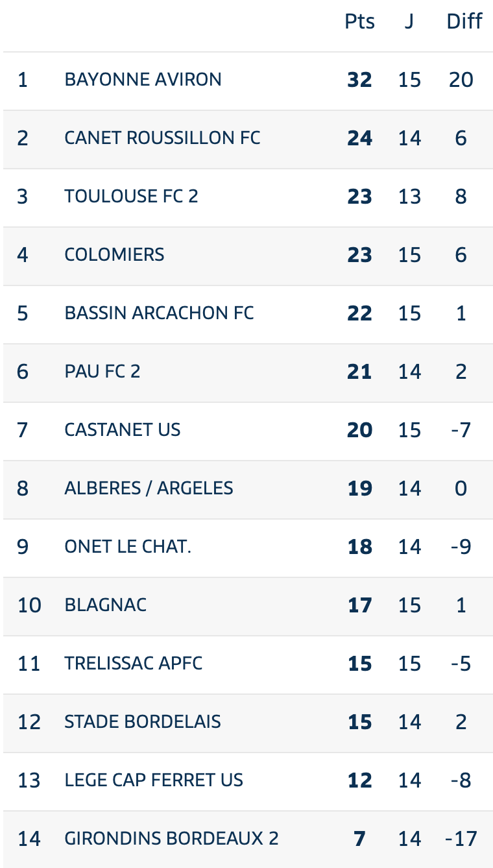Image resolution: width=493 pixels, height=868 pixels.
Task: Click the BLAGNAC team name
Action: (106, 605)
